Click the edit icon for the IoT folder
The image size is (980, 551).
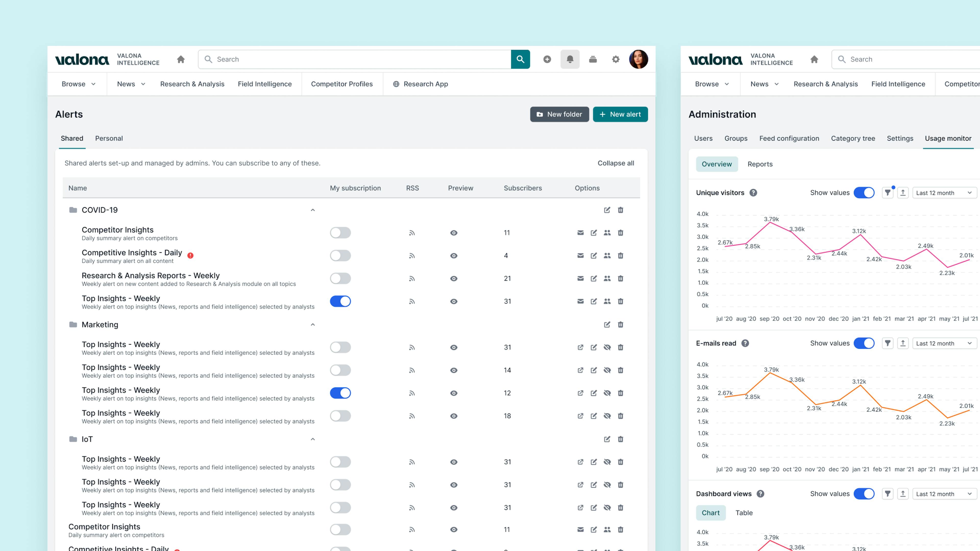pos(607,439)
